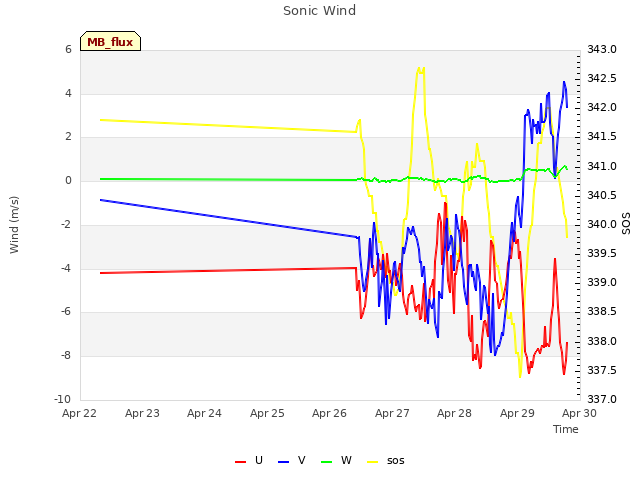640x480 pixels.
Task: Click the 4 left axis value
Action: point(68,93)
